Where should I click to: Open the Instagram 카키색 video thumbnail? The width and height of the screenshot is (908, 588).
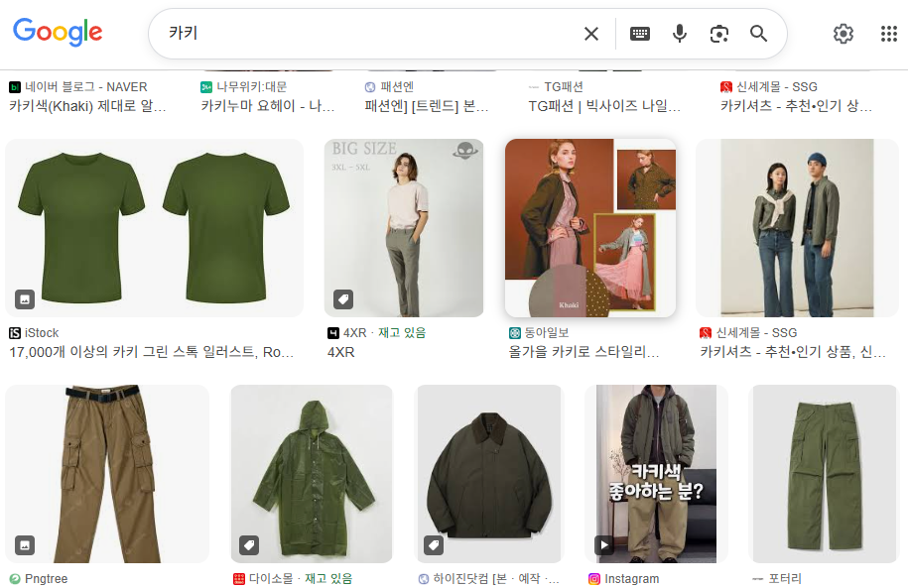[x=656, y=473]
